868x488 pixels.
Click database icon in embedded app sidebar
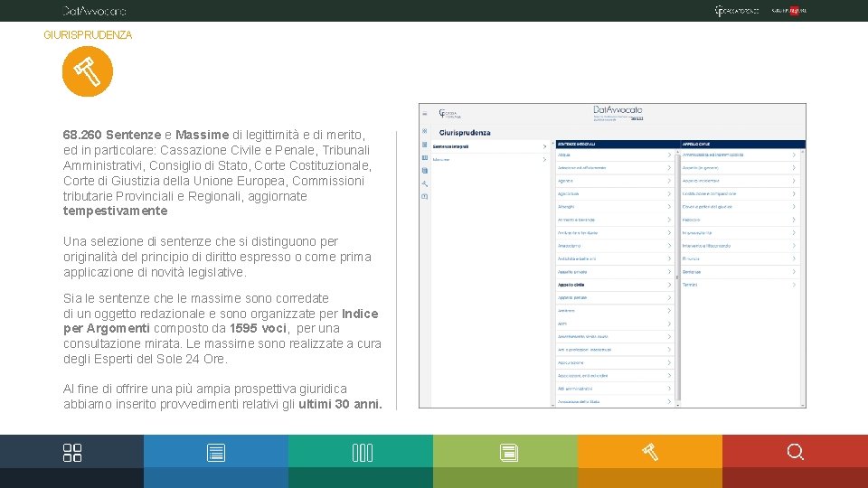[425, 171]
